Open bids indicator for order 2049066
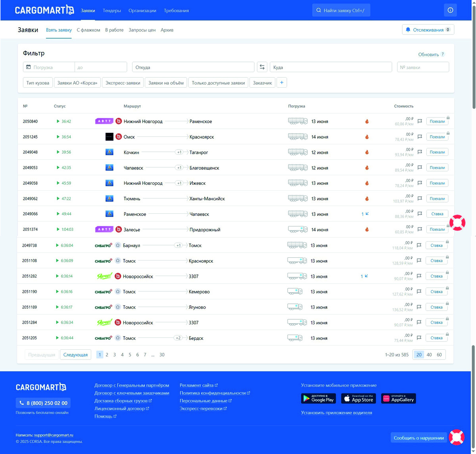This screenshot has width=476, height=454. [365, 214]
